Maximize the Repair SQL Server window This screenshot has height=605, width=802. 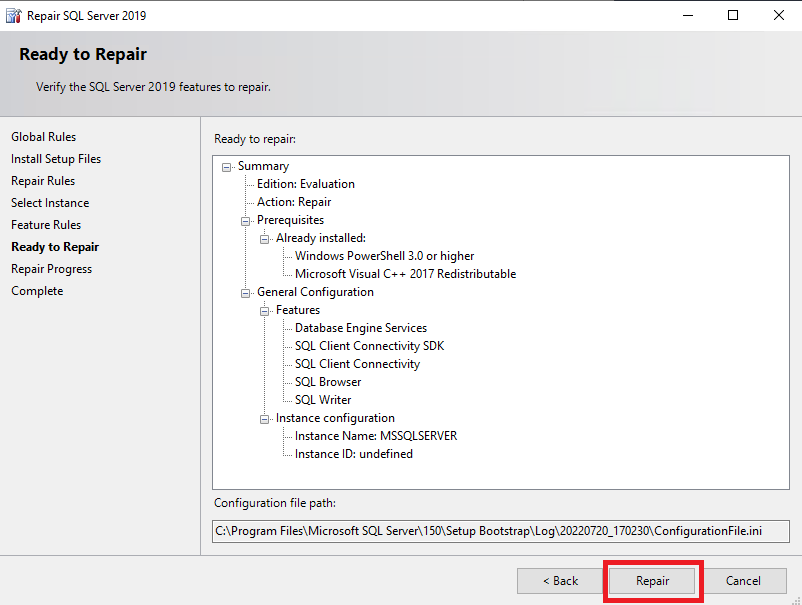pos(733,15)
